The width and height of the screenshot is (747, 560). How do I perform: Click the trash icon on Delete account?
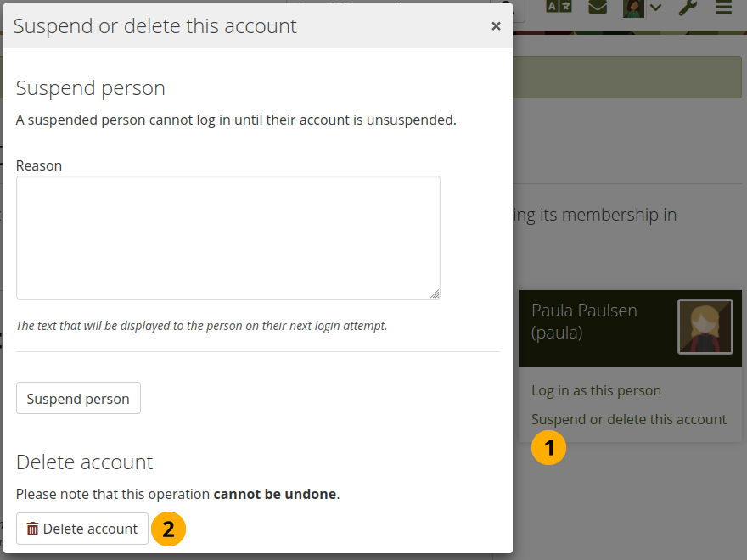click(32, 529)
